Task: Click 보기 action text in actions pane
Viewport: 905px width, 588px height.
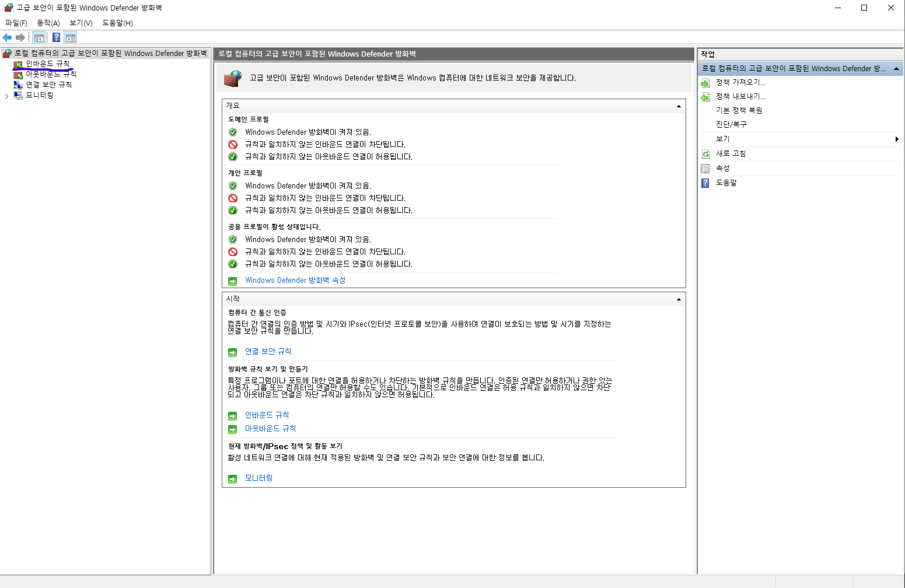Action: click(x=723, y=139)
